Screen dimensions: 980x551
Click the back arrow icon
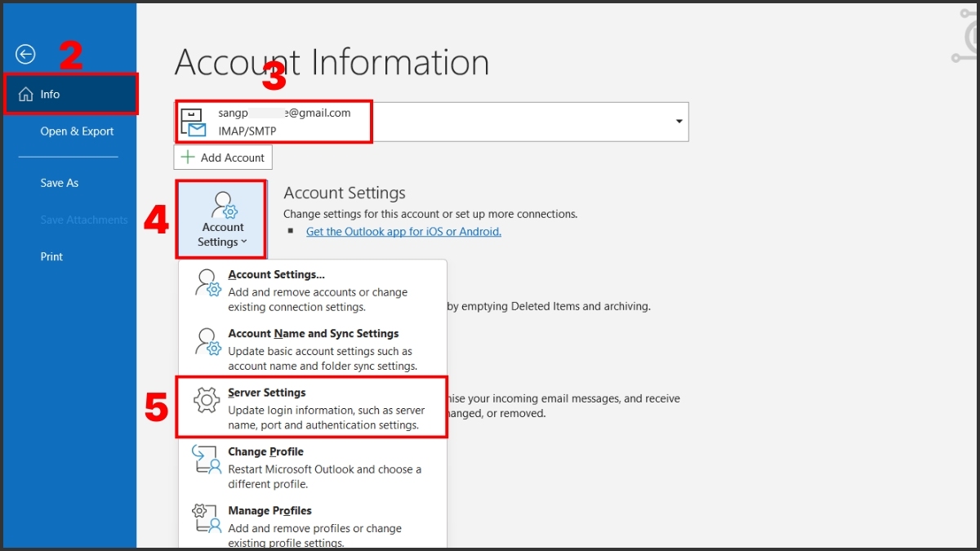pos(25,55)
